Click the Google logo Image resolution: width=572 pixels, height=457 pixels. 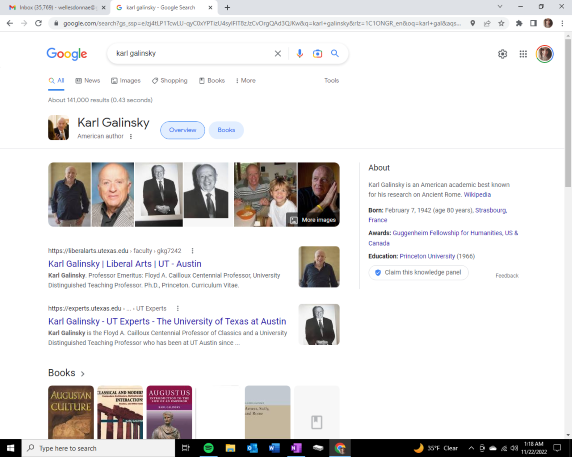coord(67,54)
